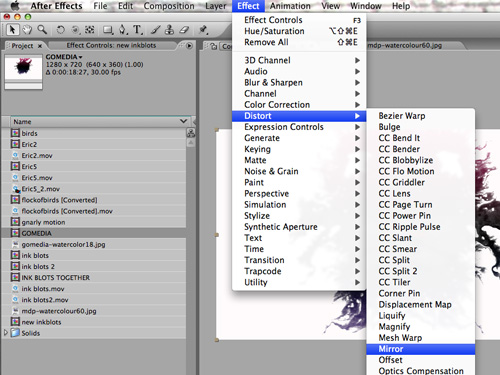Toggle the composition viewer lock icon
Image resolution: width=500 pixels, height=375 pixels.
click(x=214, y=46)
